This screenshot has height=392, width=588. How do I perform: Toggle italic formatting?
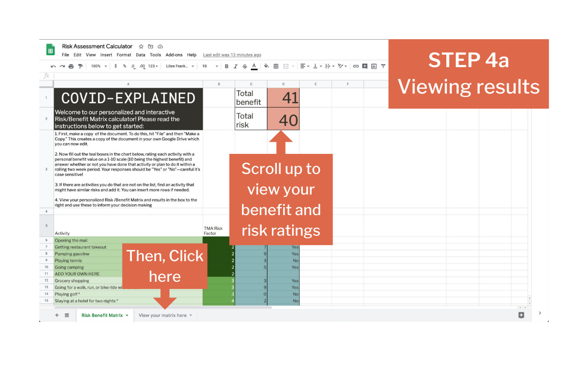point(236,66)
